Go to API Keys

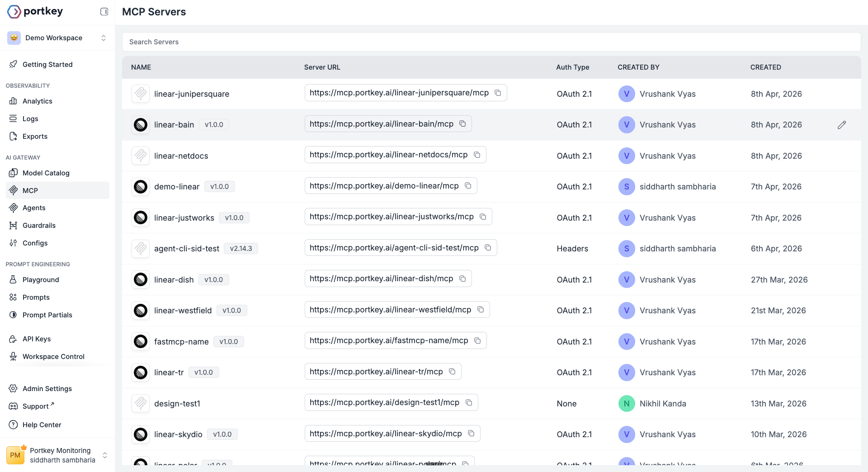click(x=57, y=339)
